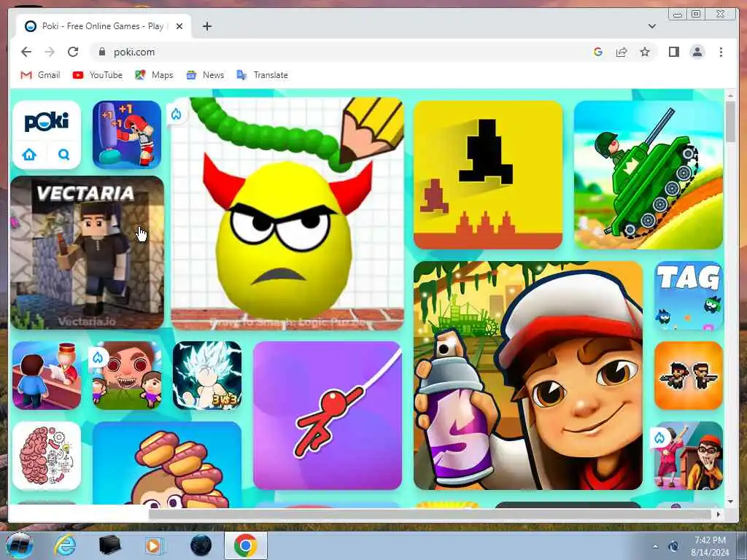Open the Vectaria.io game tile
Image resolution: width=747 pixels, height=560 pixels.
pyautogui.click(x=88, y=252)
